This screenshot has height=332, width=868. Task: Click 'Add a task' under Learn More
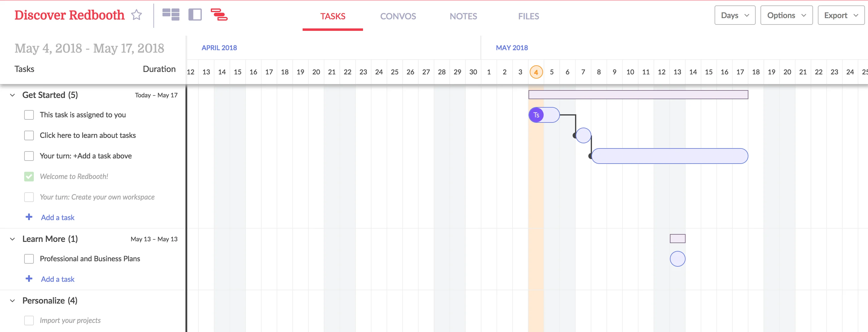pyautogui.click(x=58, y=279)
